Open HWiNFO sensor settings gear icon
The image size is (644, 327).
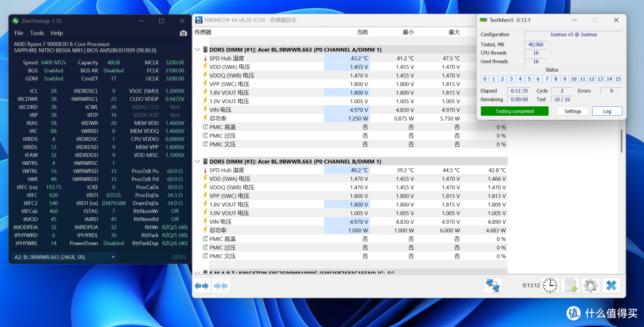click(x=590, y=285)
